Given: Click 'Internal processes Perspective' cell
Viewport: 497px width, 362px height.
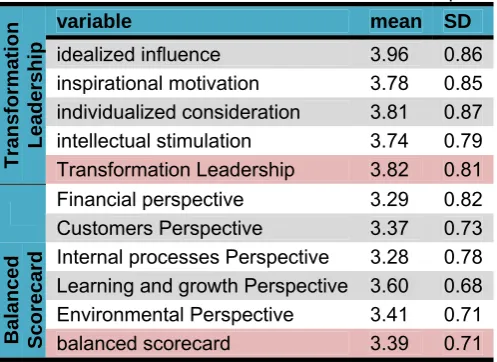Looking at the screenshot, I should point(193,257).
